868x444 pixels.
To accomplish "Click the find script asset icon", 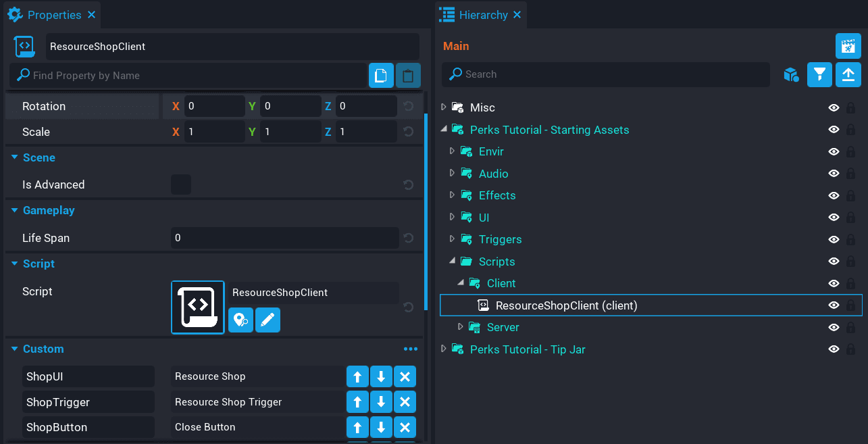I will click(x=240, y=320).
